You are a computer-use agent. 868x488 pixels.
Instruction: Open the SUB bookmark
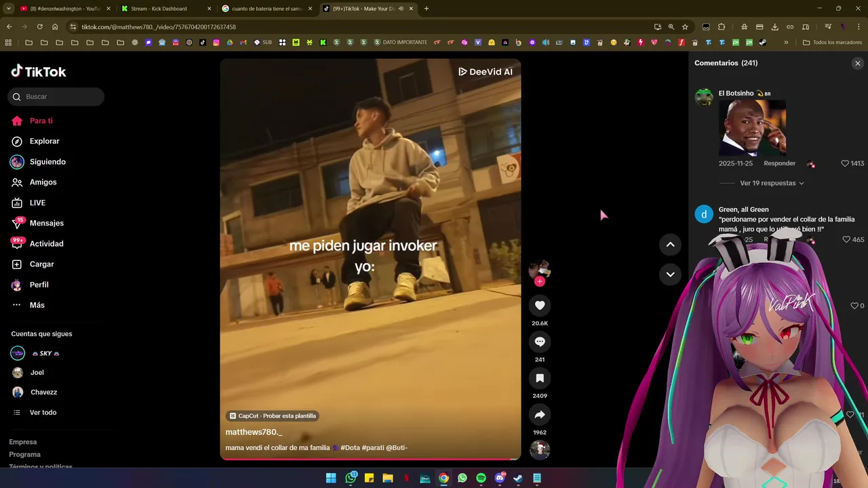pos(263,42)
